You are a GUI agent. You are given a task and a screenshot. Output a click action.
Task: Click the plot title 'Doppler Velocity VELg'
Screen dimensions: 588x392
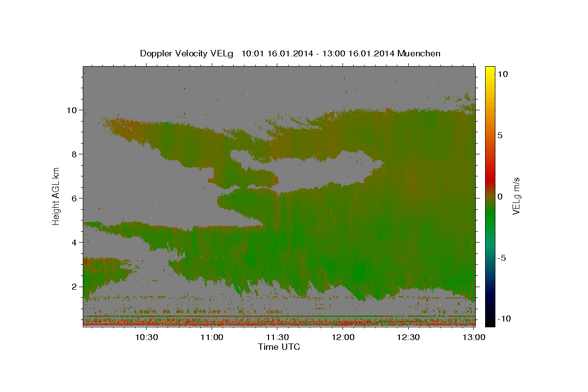click(188, 53)
